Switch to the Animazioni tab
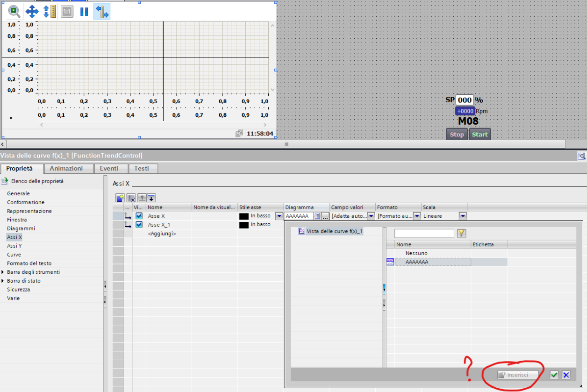 pyautogui.click(x=66, y=168)
